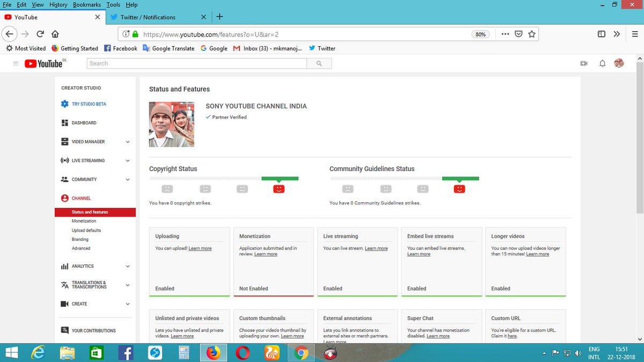Screen dimensions: 644x362
Task: Switch to Twitter / Notifications tab
Action: pos(158,17)
